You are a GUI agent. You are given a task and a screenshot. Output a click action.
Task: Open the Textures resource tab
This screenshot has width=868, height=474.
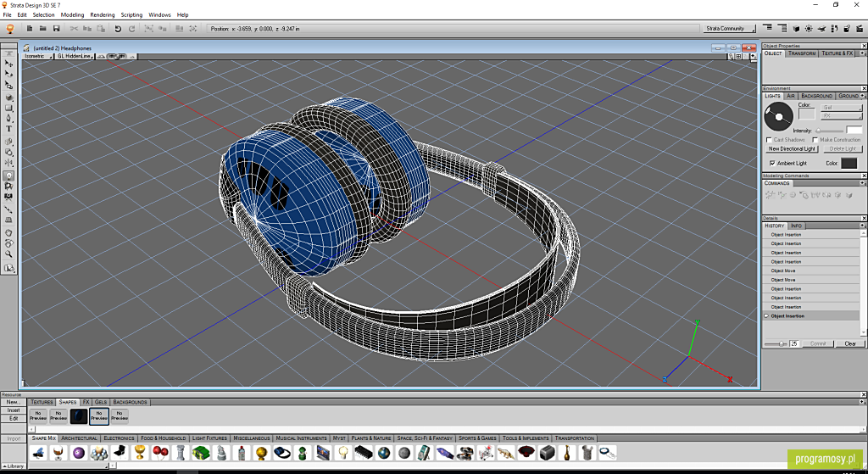pos(42,402)
